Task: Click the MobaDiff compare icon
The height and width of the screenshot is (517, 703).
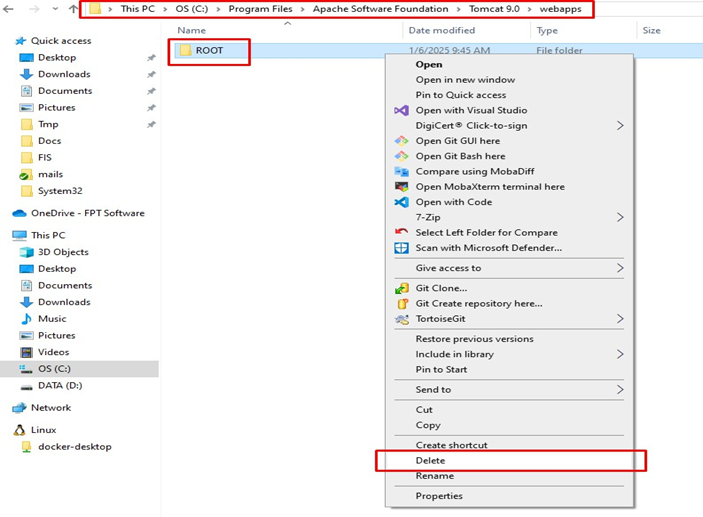Action: pyautogui.click(x=401, y=171)
